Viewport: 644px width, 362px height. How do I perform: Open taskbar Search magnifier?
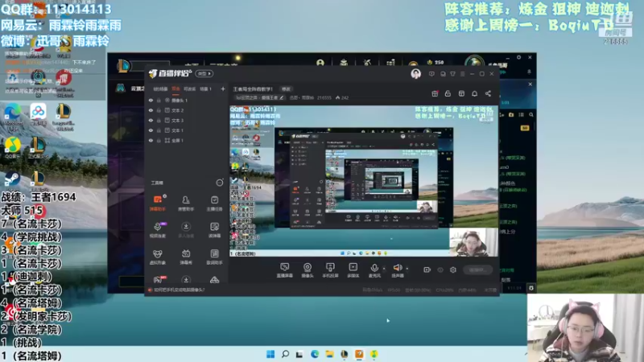coord(285,354)
